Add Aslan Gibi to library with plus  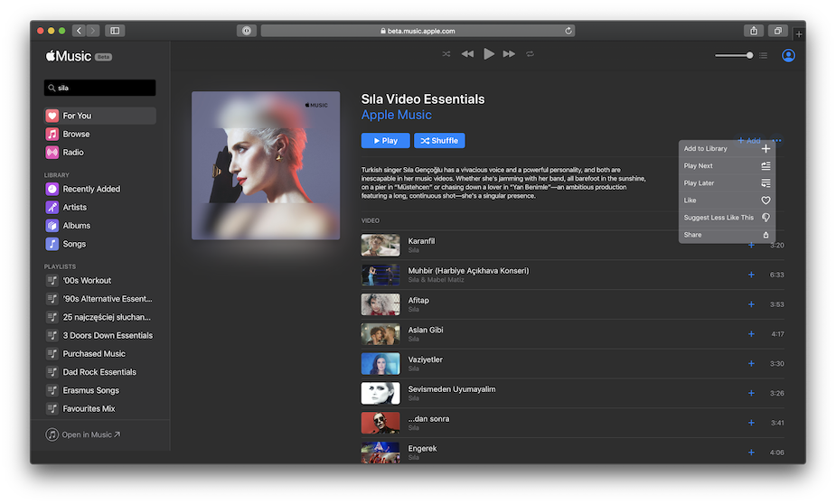751,334
